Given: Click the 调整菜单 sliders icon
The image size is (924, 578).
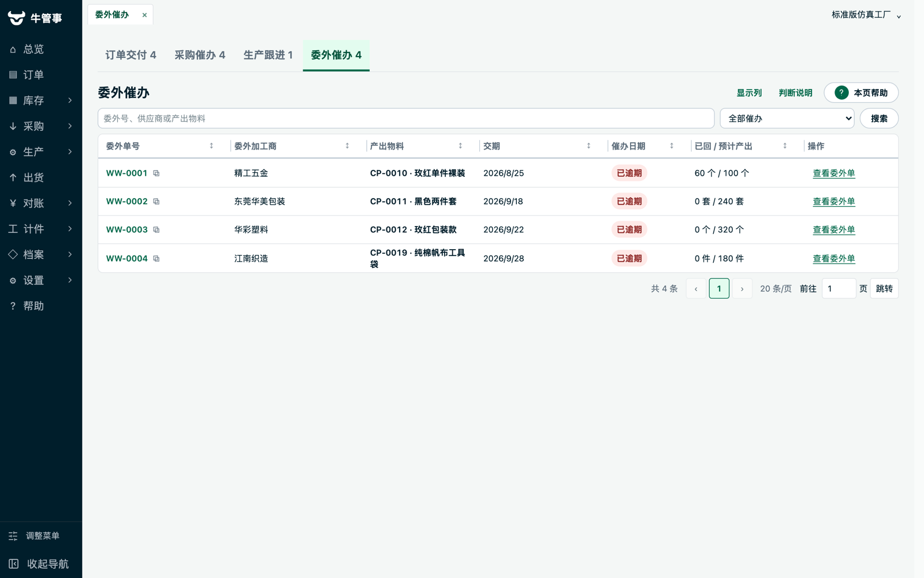Looking at the screenshot, I should [13, 536].
